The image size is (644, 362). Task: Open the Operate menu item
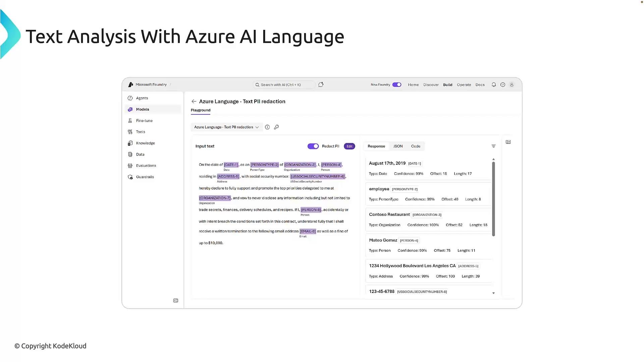pyautogui.click(x=464, y=85)
